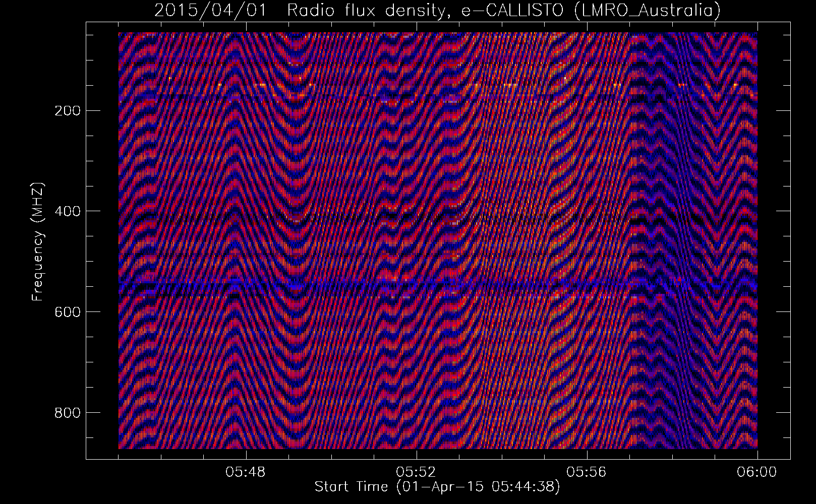
Task: Click the 'Start Time (01-Apr-15 05:44:38)' label
Action: coord(437,487)
